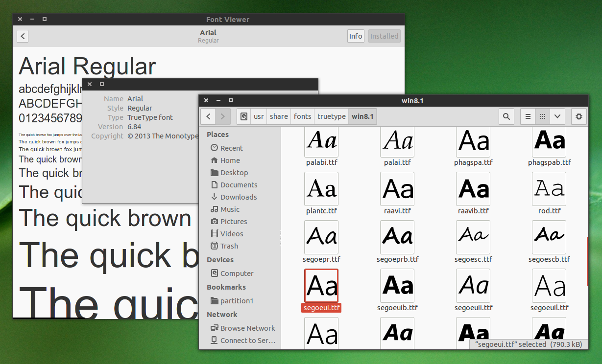Select Browse Network in sidebar
602x364 pixels.
pos(243,328)
